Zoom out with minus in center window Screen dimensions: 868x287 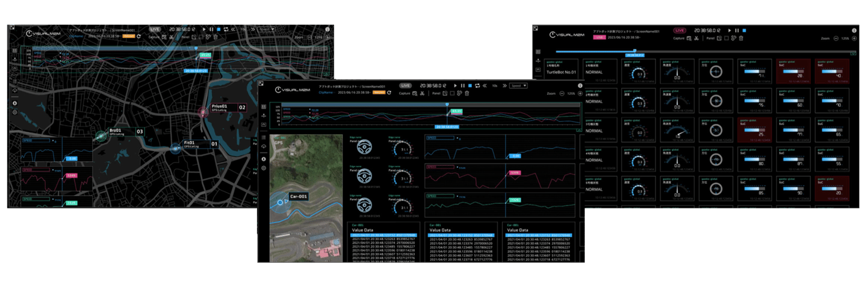coord(562,93)
